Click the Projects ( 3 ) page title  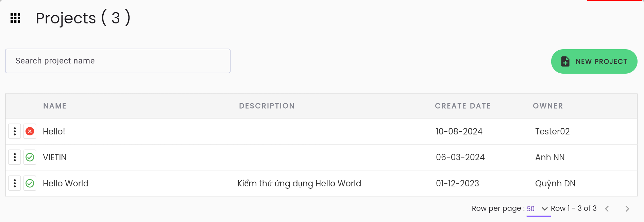pyautogui.click(x=83, y=18)
